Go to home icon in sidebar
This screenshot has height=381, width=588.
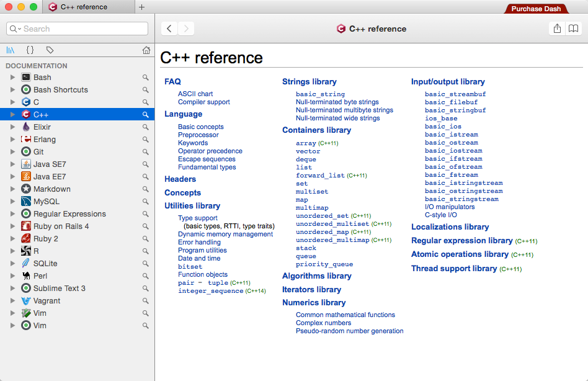pyautogui.click(x=146, y=50)
